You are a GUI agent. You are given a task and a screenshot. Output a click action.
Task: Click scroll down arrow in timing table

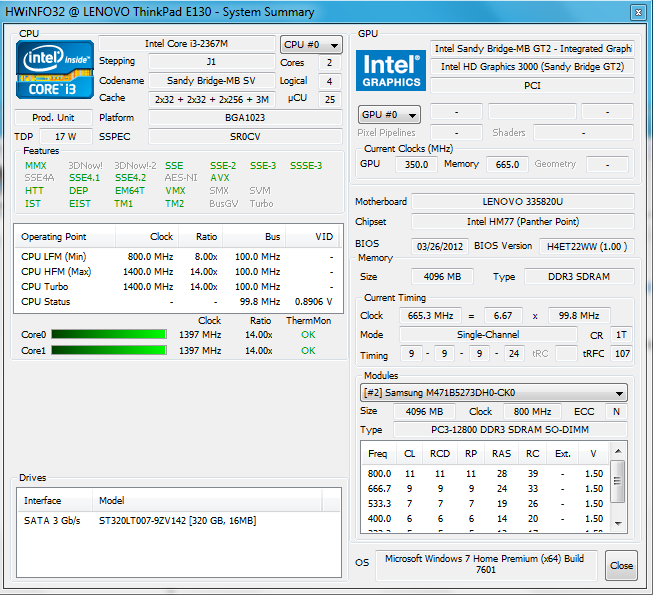coord(618,523)
